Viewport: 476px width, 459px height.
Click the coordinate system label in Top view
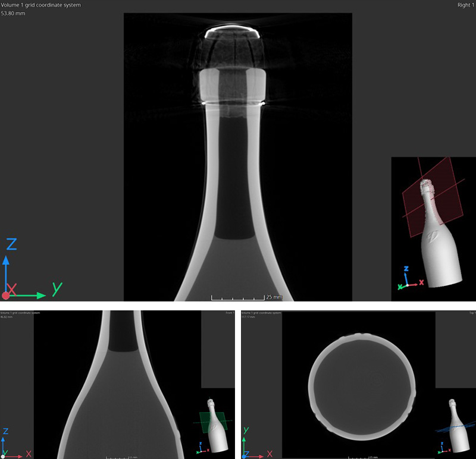pos(260,313)
